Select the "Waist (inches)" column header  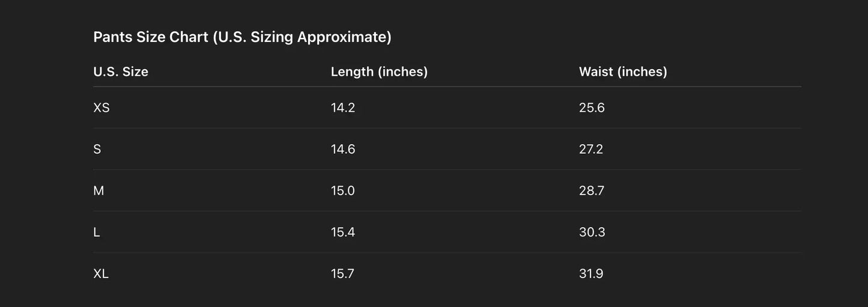pyautogui.click(x=623, y=72)
